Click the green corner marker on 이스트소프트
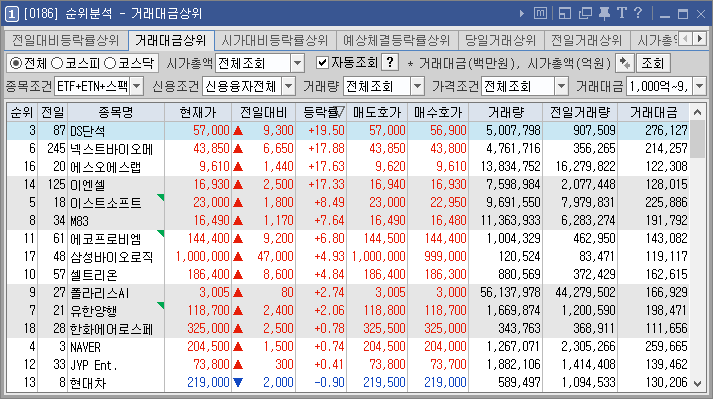 (161, 197)
